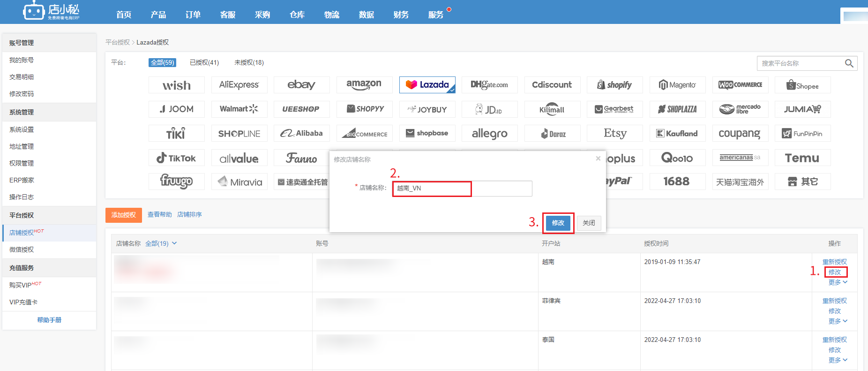Image resolution: width=868 pixels, height=371 pixels.
Task: Open the 店铺名称 全部(19) filter dropdown
Action: click(161, 243)
